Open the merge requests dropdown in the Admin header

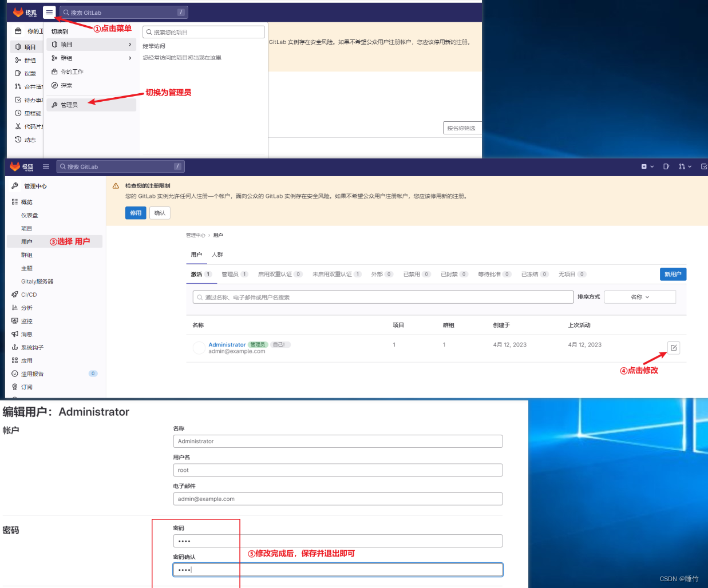point(685,166)
